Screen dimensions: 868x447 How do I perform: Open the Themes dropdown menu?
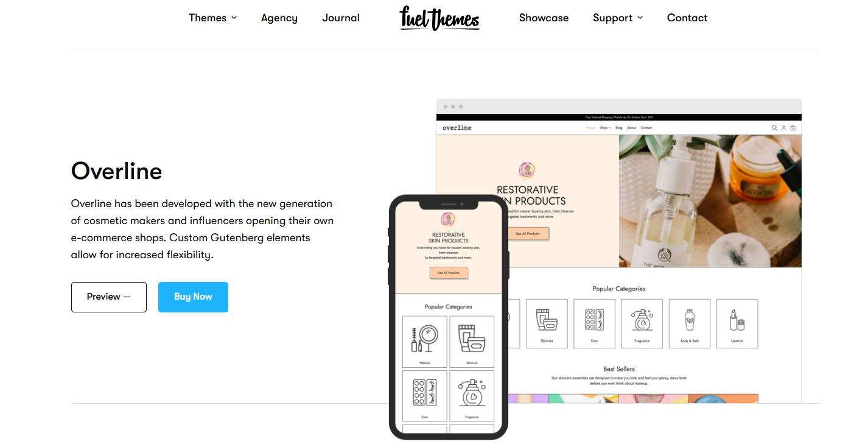pyautogui.click(x=212, y=18)
